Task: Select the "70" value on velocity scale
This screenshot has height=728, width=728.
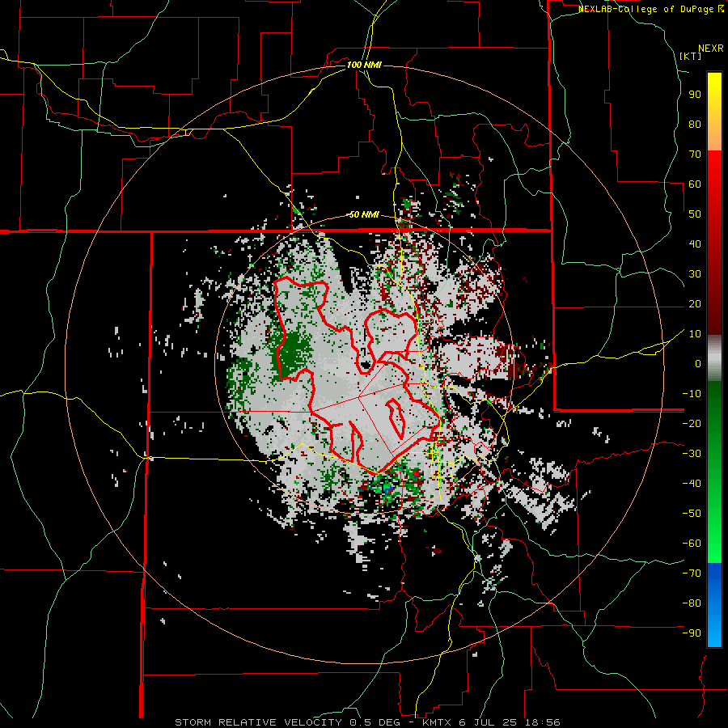Action: click(x=695, y=154)
